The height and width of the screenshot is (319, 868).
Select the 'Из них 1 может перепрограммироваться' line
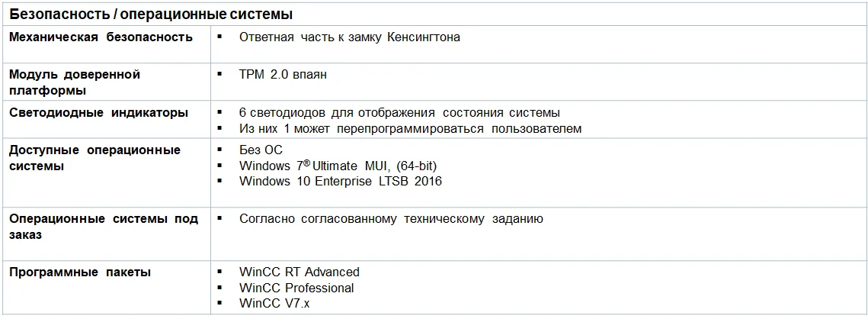(x=410, y=128)
